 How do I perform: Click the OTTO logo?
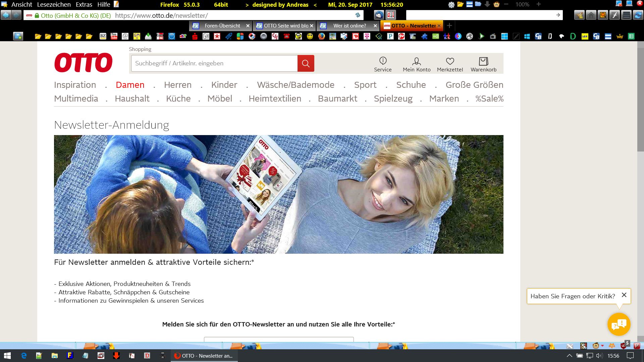pyautogui.click(x=84, y=63)
